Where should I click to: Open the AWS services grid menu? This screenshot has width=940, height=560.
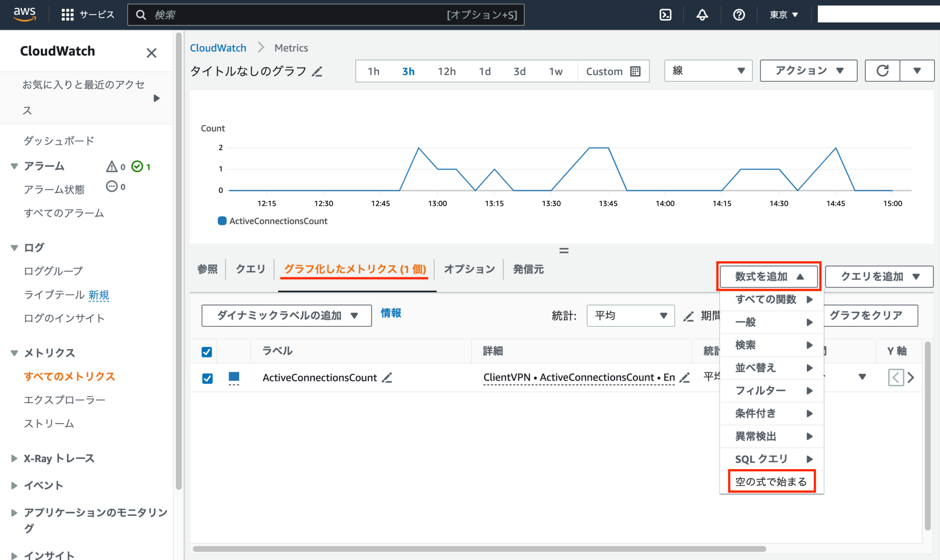pos(67,14)
